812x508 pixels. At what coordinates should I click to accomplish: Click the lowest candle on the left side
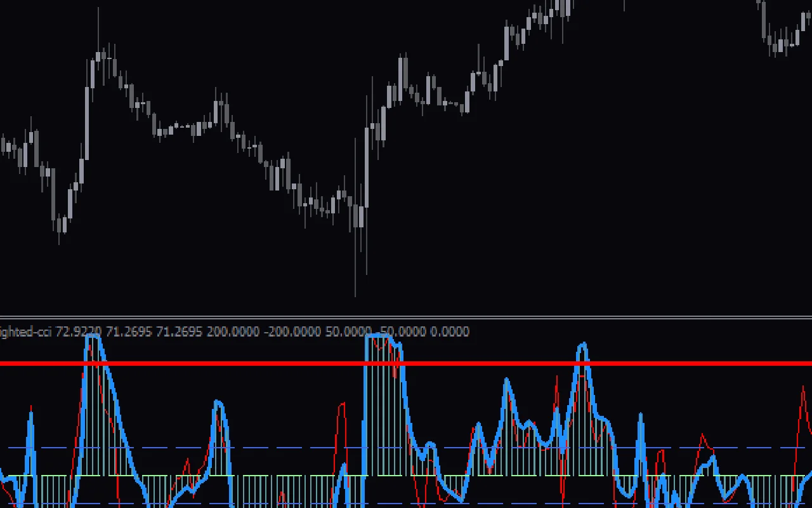[60, 225]
